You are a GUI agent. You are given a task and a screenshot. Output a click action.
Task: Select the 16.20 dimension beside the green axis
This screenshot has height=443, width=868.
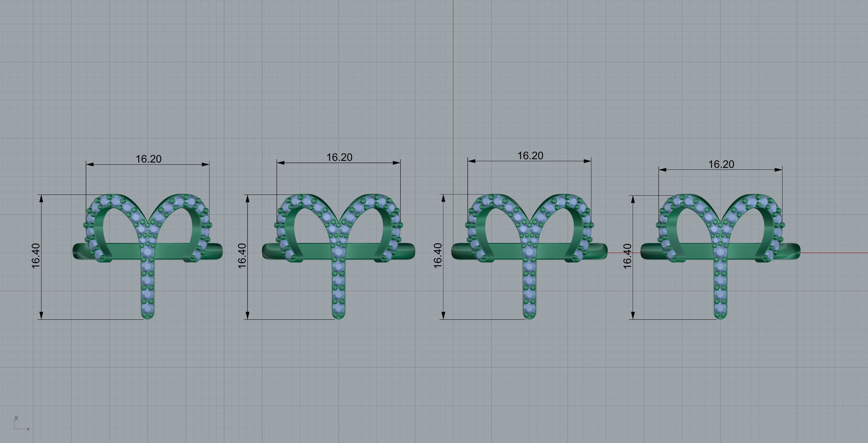pos(530,156)
